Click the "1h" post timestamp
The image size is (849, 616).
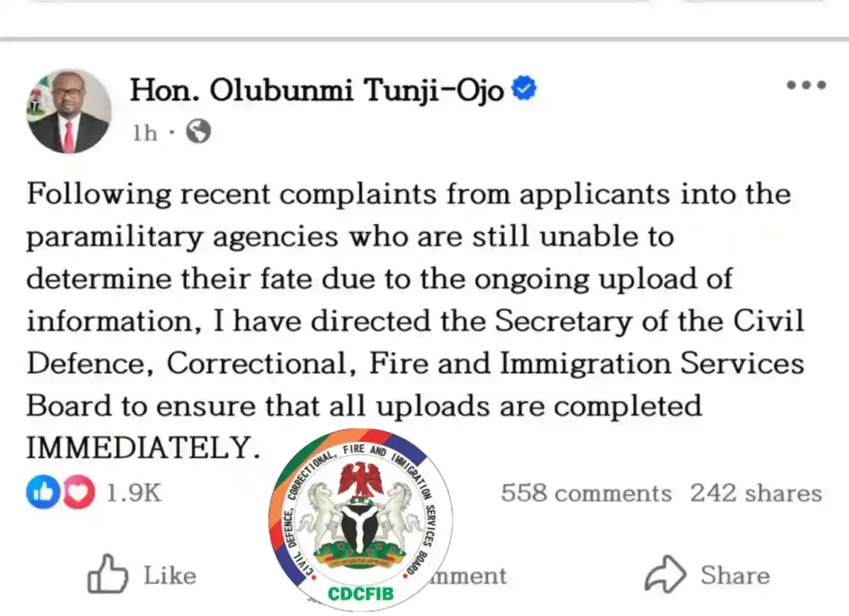click(145, 132)
